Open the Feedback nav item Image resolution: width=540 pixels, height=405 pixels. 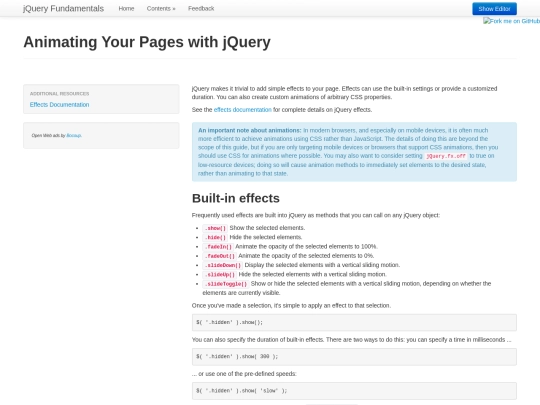201,9
